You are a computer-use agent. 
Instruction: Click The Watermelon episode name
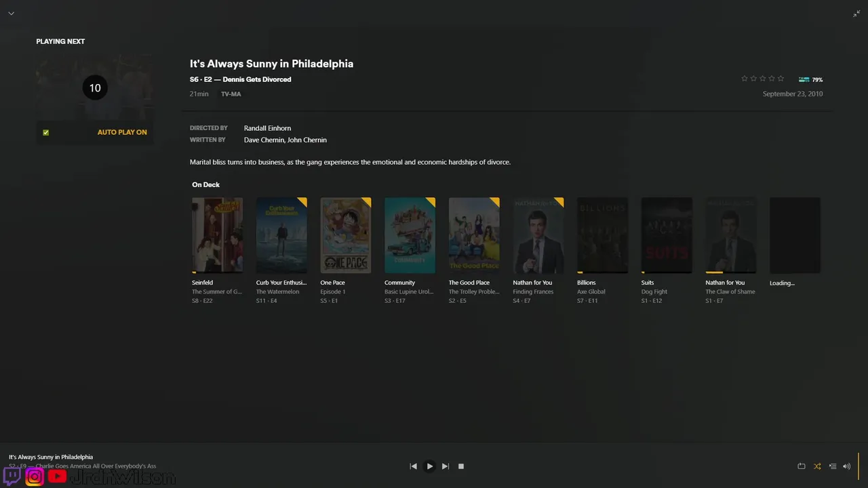coord(277,292)
